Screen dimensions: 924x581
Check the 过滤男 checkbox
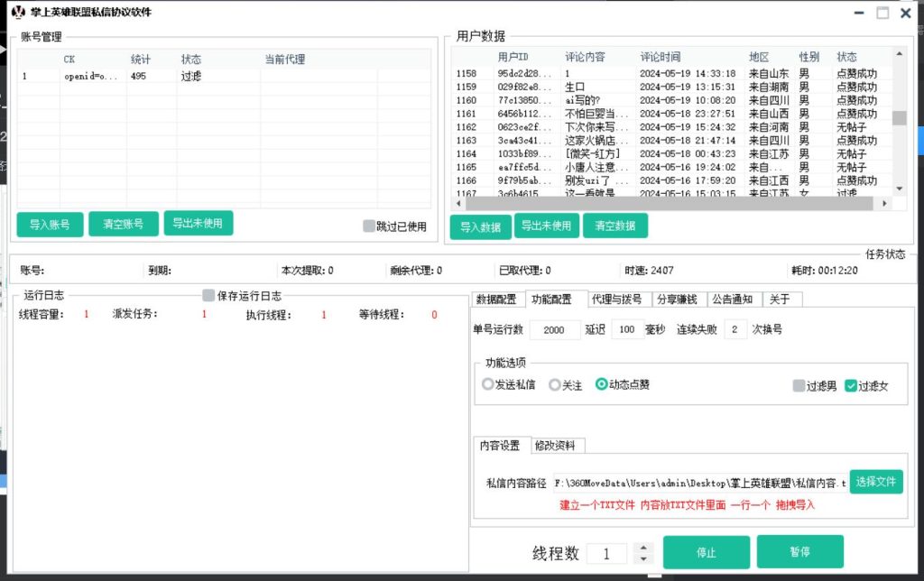[799, 385]
